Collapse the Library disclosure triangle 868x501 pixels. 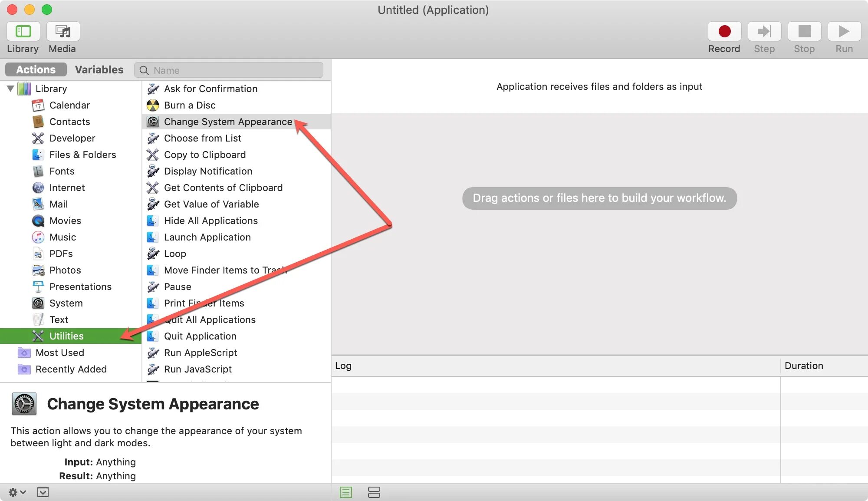[x=10, y=89]
